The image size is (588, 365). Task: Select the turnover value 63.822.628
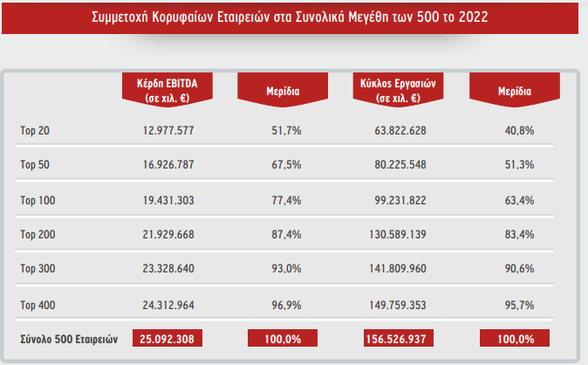coord(400,130)
